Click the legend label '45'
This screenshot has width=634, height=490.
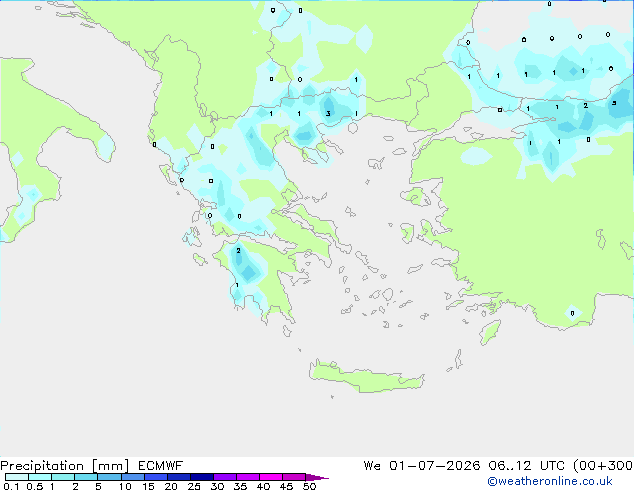pyautogui.click(x=286, y=486)
